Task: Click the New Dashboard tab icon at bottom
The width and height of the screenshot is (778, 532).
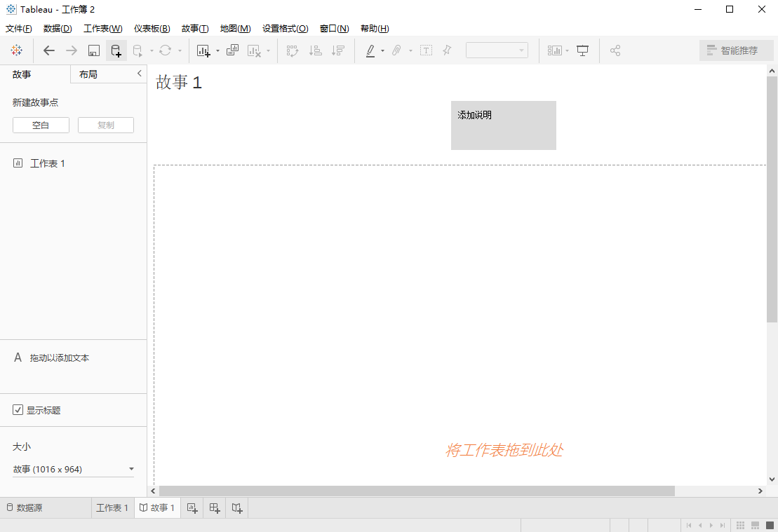Action: pos(214,507)
